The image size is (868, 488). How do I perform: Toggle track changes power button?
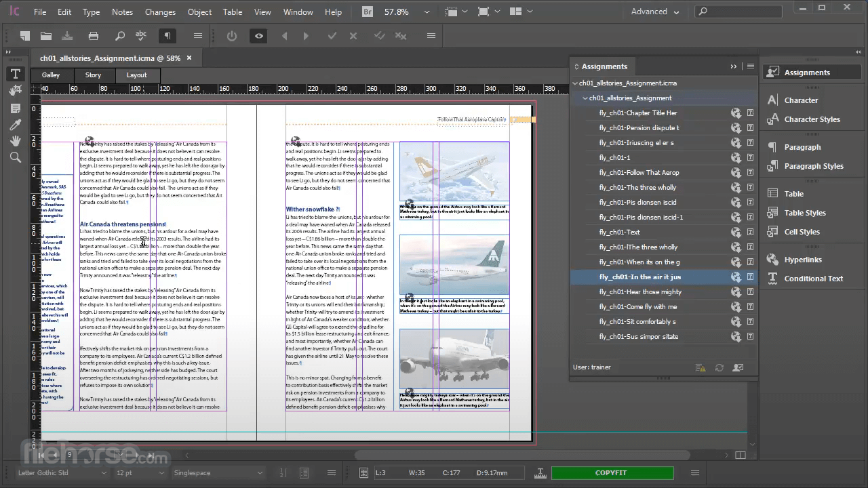[232, 36]
